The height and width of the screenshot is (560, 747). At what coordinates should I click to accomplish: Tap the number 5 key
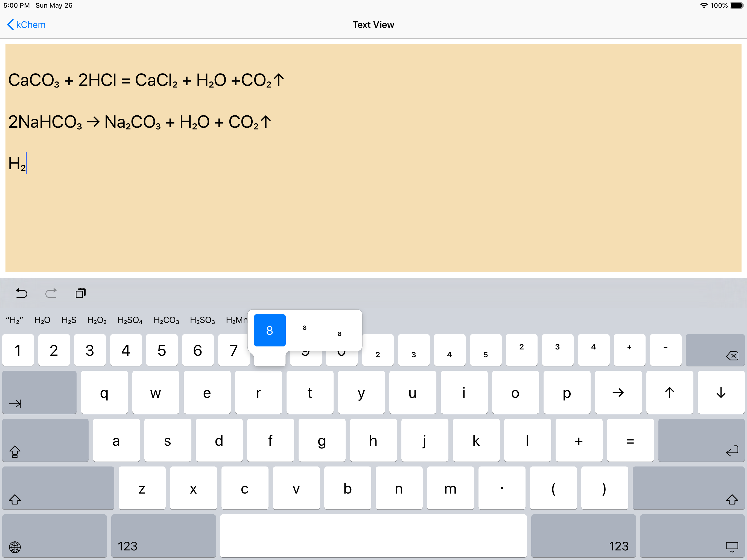click(162, 350)
